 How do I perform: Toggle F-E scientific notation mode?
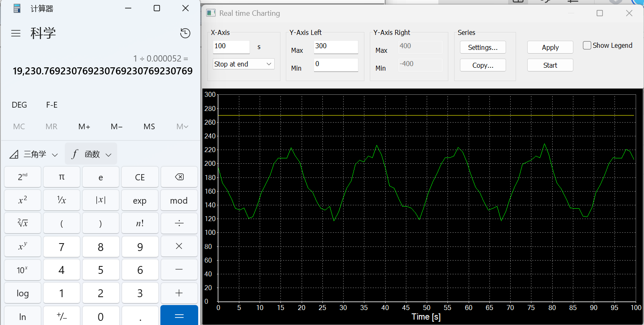pos(52,105)
